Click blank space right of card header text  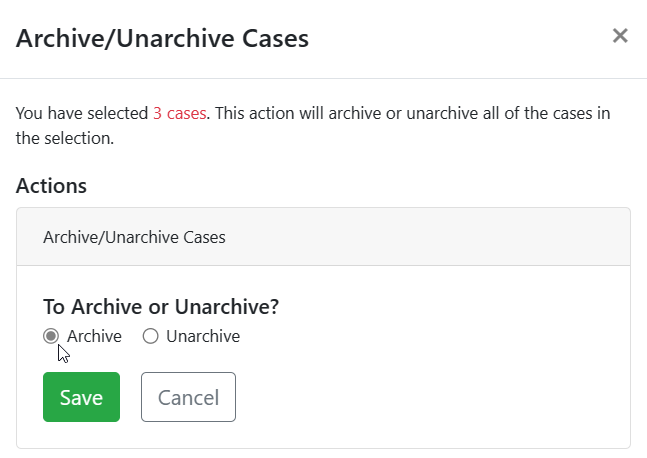[430, 237]
